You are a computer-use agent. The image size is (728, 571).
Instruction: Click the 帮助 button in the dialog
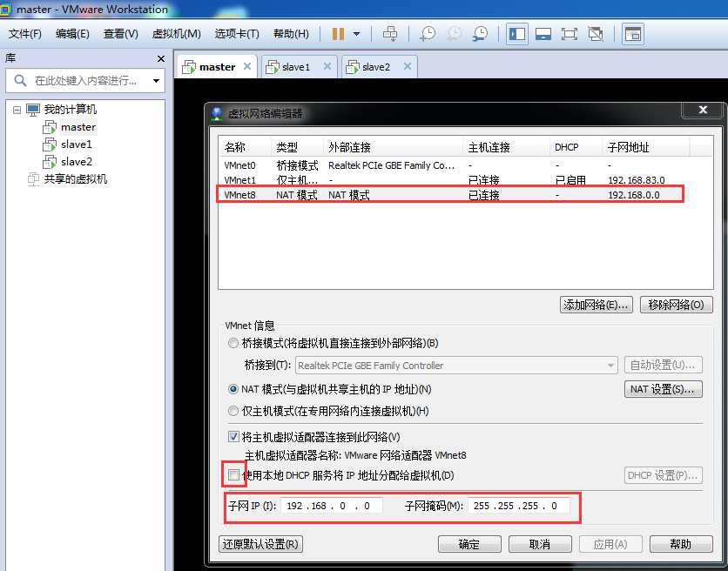click(681, 544)
